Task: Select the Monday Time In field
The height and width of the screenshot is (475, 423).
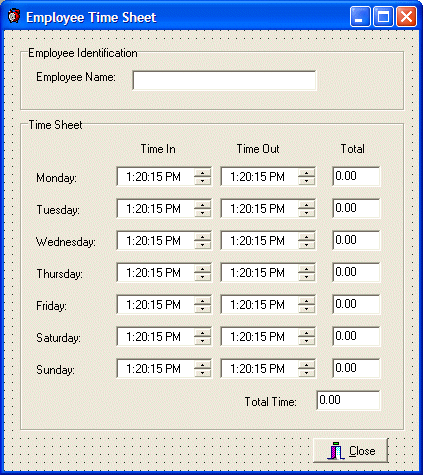Action: (x=164, y=177)
